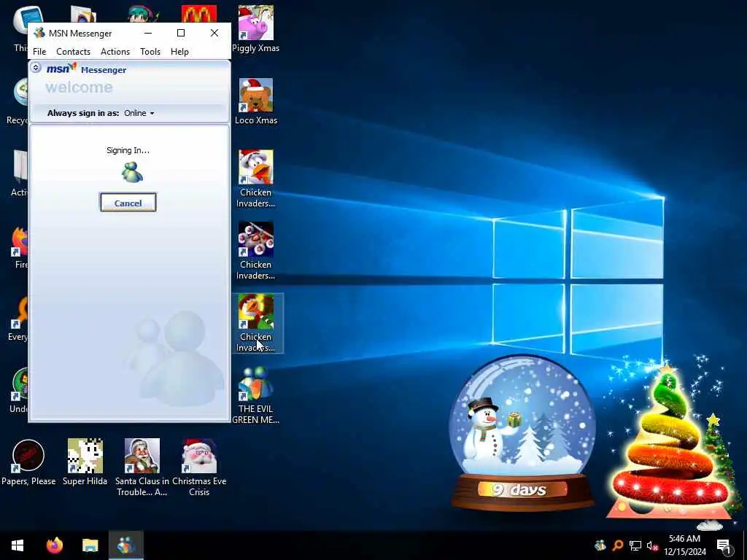Select the Papers, Please desktop icon

(28, 462)
